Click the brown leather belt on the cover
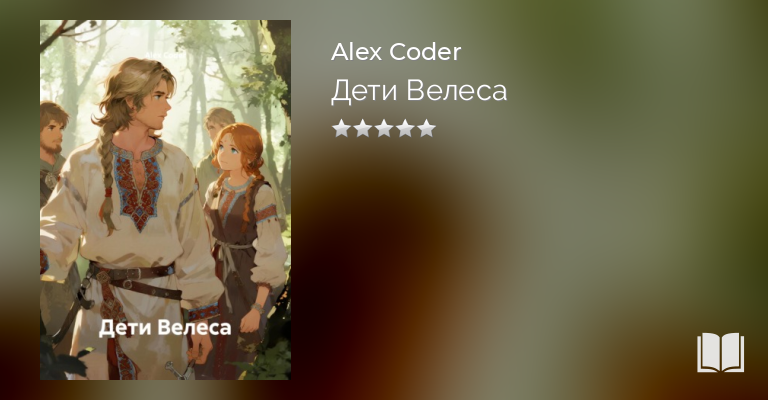This screenshot has width=768, height=400. (x=135, y=279)
